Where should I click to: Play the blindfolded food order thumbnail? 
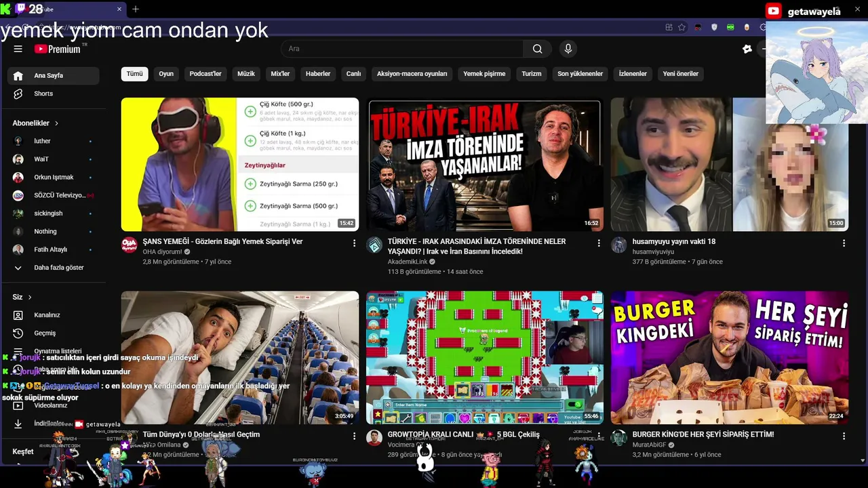point(240,165)
